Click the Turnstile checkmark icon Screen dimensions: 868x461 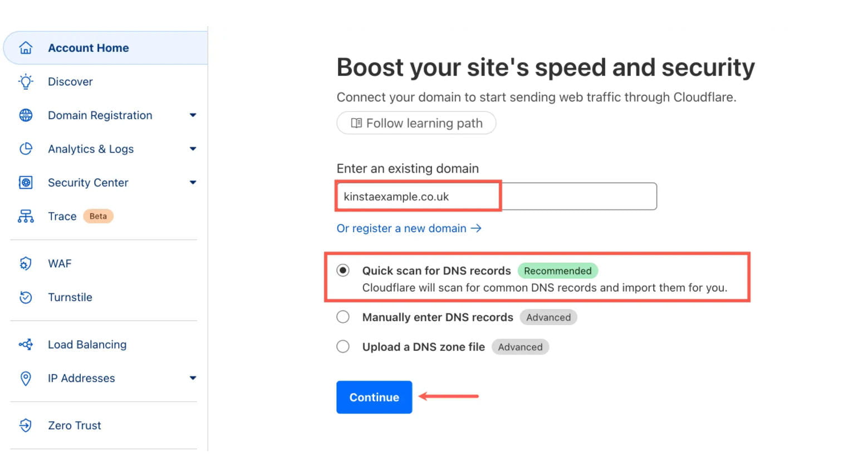pyautogui.click(x=26, y=297)
